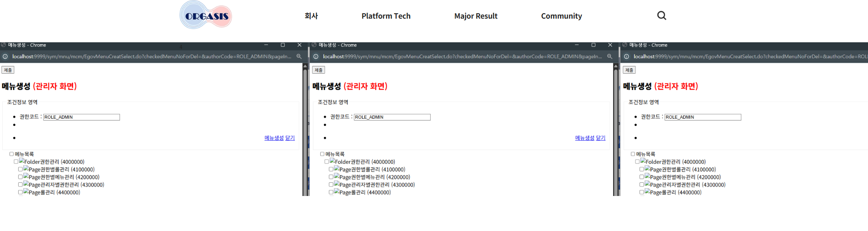Select 관리자별권한관리 (4300000) checkbox in first popup
The width and height of the screenshot is (868, 231).
(x=20, y=185)
